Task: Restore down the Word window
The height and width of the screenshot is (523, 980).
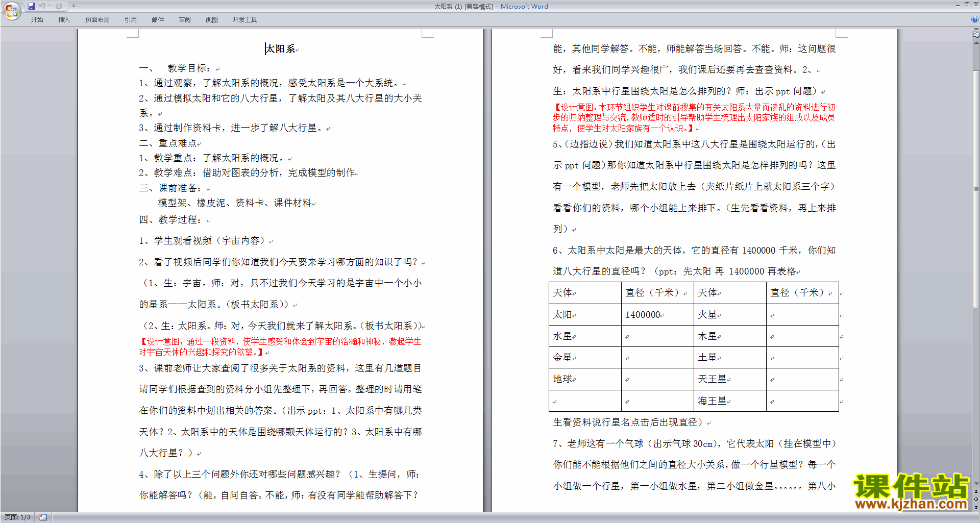Action: pos(966,4)
